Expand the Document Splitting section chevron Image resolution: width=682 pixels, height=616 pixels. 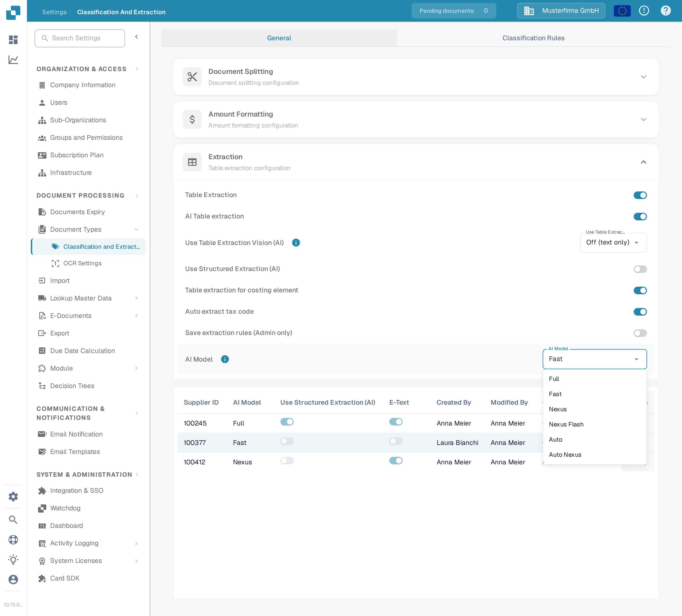pyautogui.click(x=643, y=77)
